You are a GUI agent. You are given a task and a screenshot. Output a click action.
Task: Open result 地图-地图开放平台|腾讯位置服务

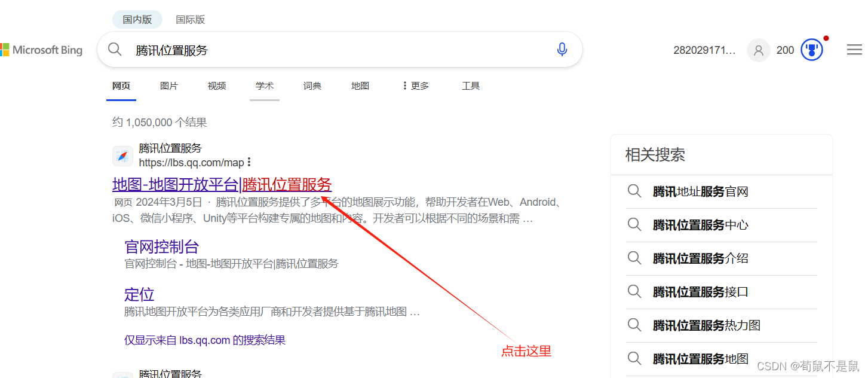tap(222, 184)
